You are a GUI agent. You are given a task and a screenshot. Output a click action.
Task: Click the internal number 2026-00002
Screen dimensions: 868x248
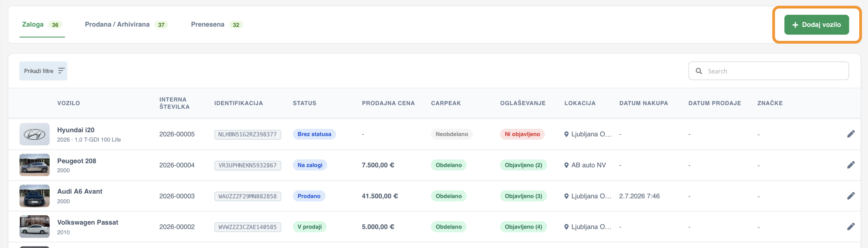177,227
